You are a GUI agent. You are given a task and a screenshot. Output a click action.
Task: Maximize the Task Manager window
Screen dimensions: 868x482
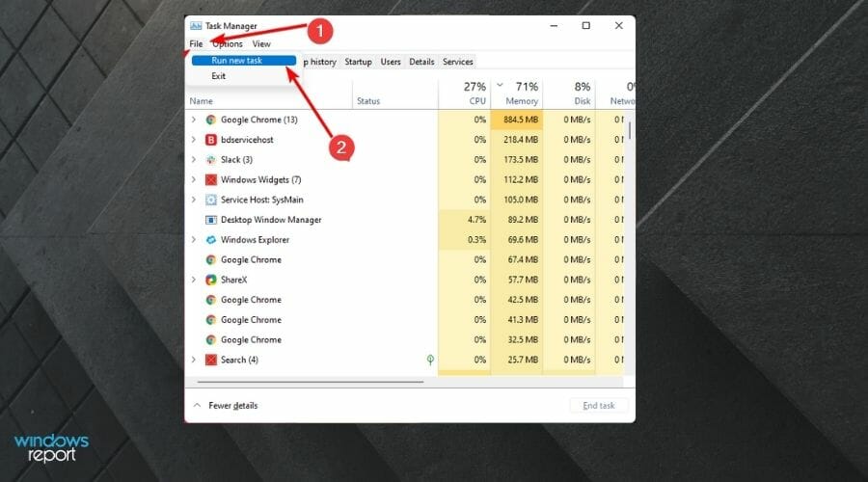pos(585,26)
